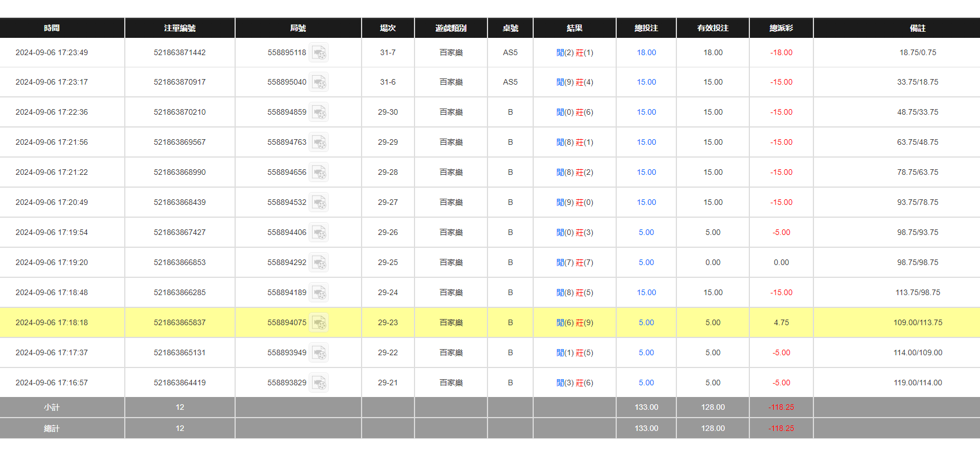Click the 時間 column header

(52, 28)
